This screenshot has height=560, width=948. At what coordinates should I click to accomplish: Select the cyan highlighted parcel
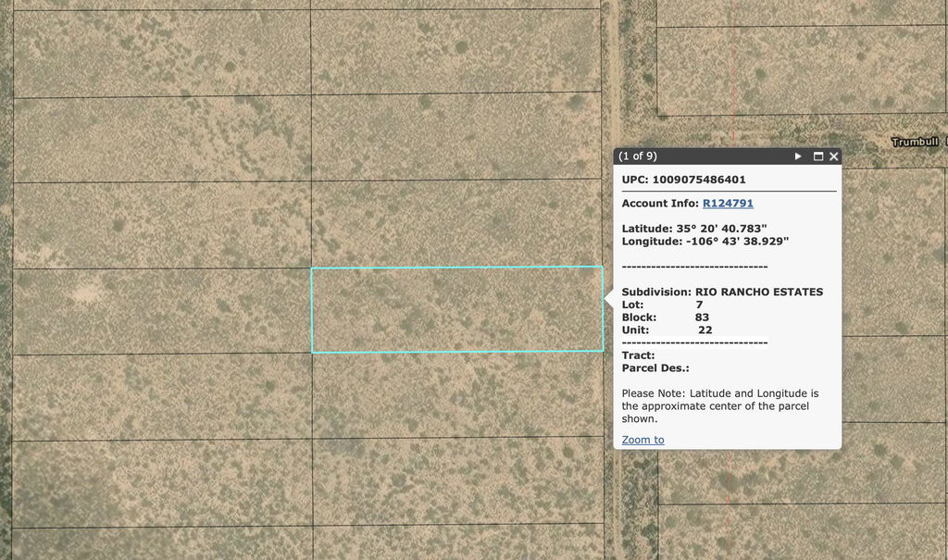click(456, 310)
